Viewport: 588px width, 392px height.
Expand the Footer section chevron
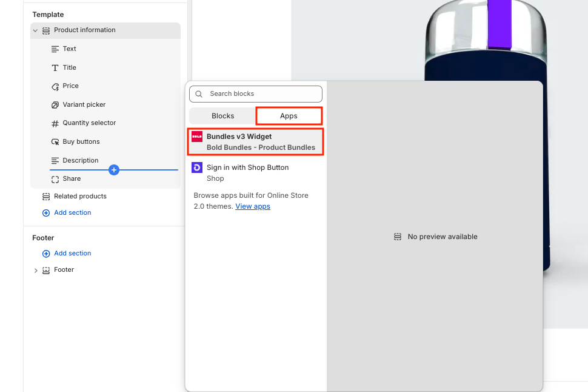tap(36, 271)
